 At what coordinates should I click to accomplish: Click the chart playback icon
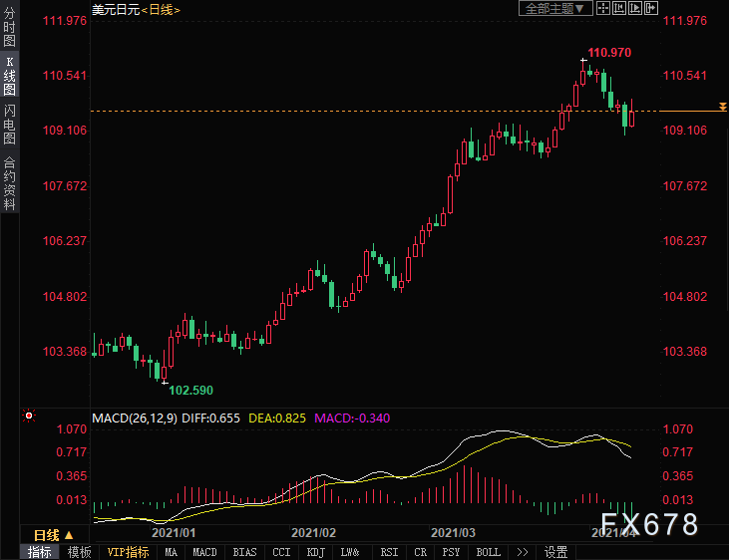pyautogui.click(x=635, y=8)
